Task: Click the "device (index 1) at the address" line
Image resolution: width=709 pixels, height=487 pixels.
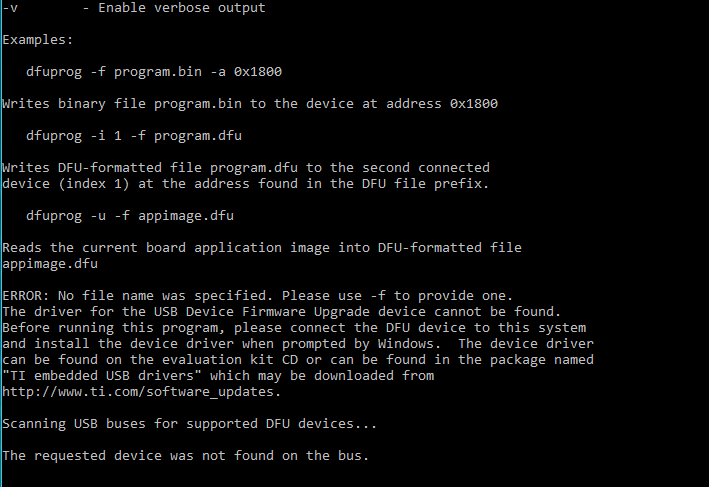Action: [x=246, y=184]
